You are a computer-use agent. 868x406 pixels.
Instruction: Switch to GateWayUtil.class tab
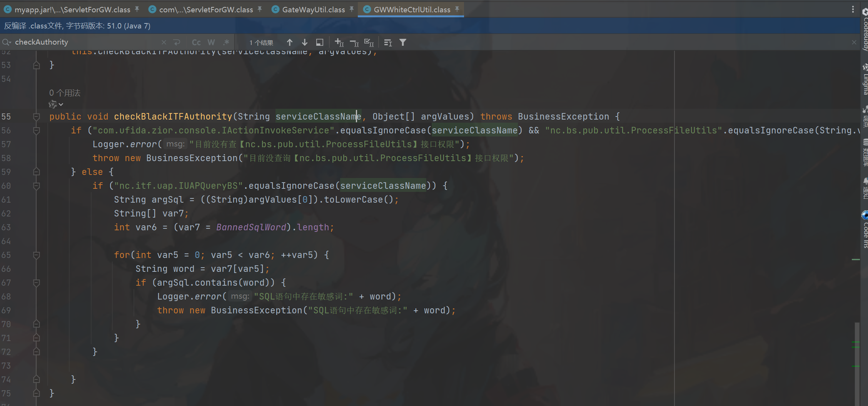coord(313,10)
